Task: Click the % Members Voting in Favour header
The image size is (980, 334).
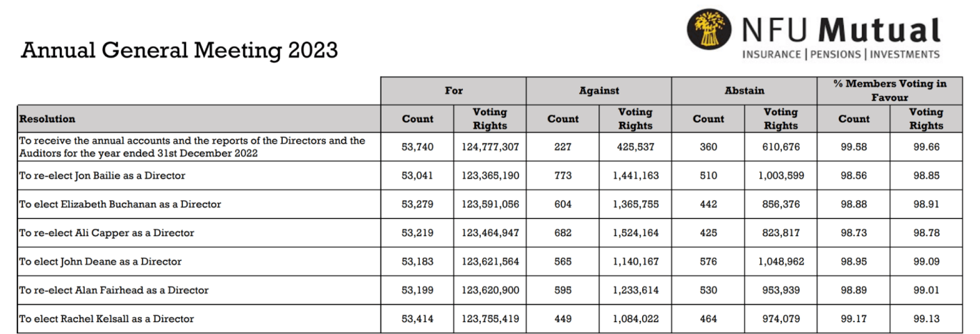Action: (x=890, y=90)
